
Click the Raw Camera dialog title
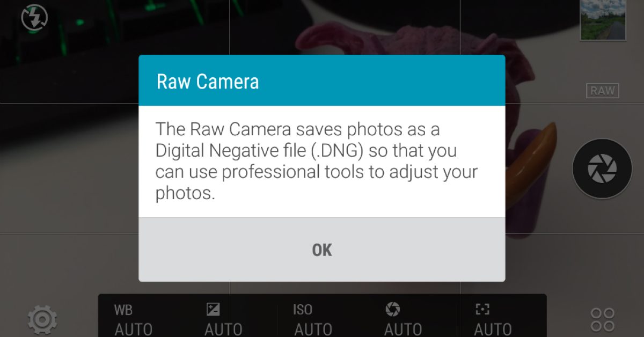(208, 82)
